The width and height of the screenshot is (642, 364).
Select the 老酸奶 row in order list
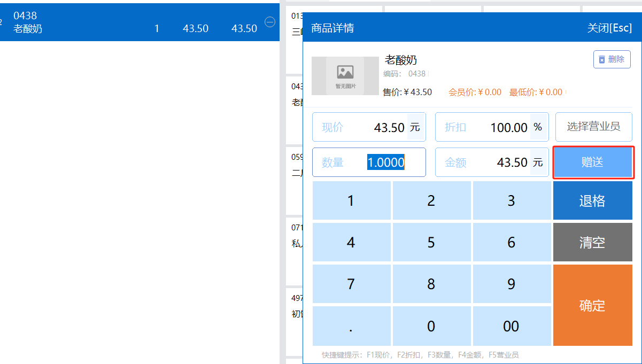(140, 22)
